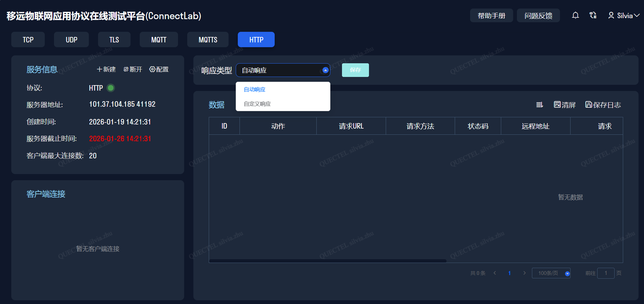The width and height of the screenshot is (644, 304).
Task: Select 自定义响应 from dropdown list
Action: (257, 104)
